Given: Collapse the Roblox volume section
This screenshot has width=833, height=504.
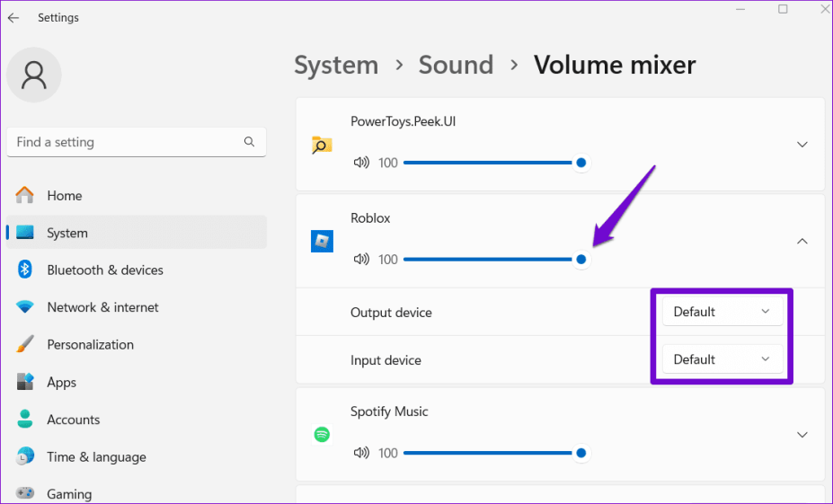Looking at the screenshot, I should [x=802, y=241].
